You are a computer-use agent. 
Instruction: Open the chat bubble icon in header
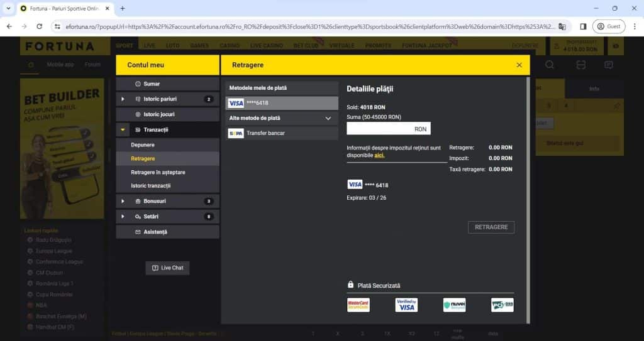click(609, 65)
